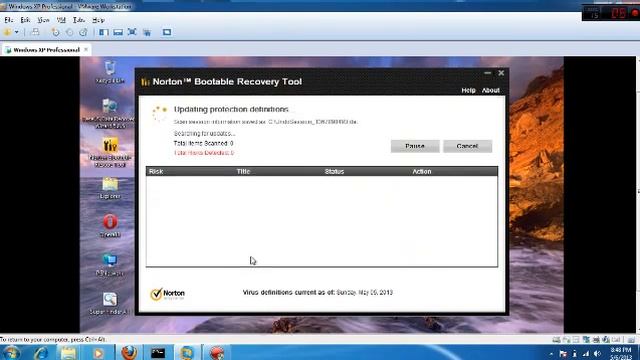This screenshot has width=640, height=360.
Task: Switch to Unity mode toolbar icon
Action: pos(147,32)
